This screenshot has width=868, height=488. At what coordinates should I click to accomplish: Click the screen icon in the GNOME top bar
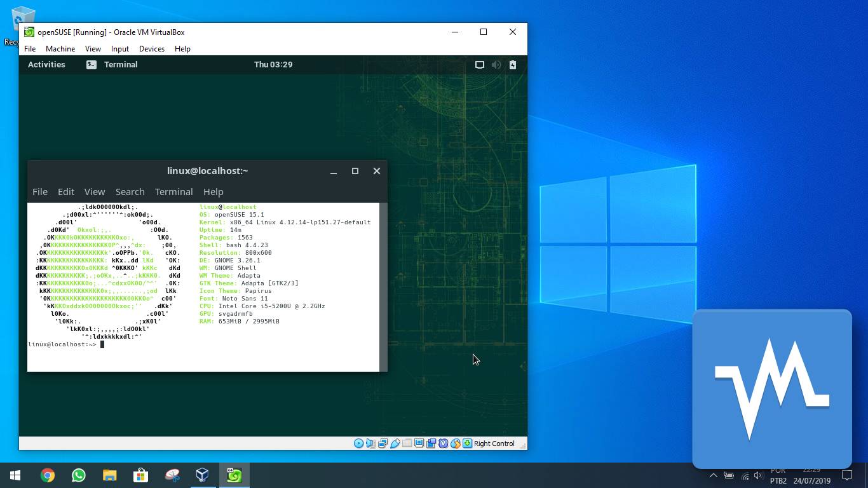(x=480, y=65)
